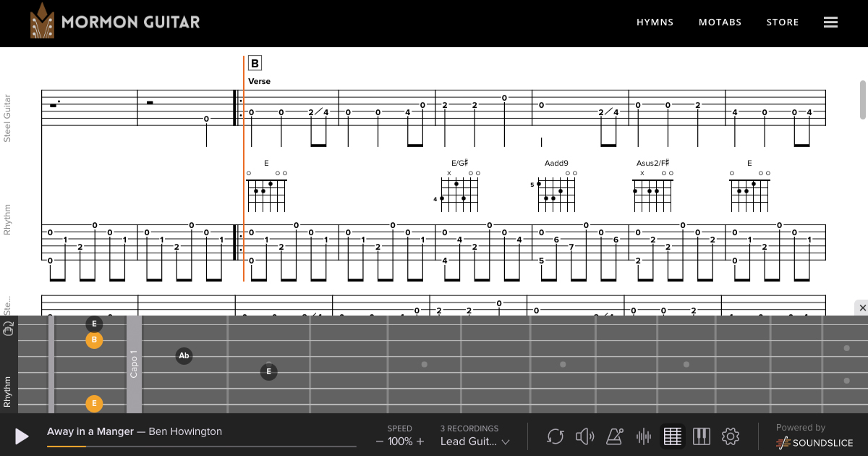Open the HYMNS menu item
Image resolution: width=868 pixels, height=456 pixels.
click(655, 22)
